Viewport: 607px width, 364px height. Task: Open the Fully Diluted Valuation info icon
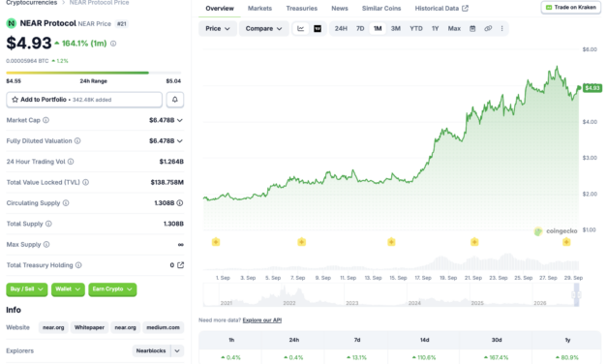77,141
